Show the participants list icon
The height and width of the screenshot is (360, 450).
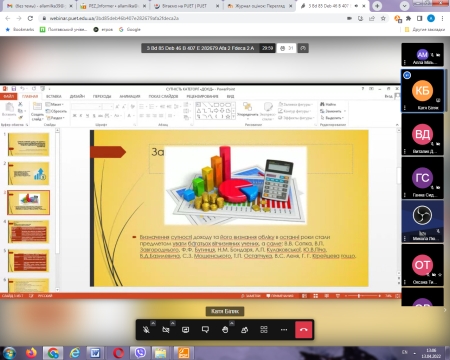pyautogui.click(x=244, y=330)
